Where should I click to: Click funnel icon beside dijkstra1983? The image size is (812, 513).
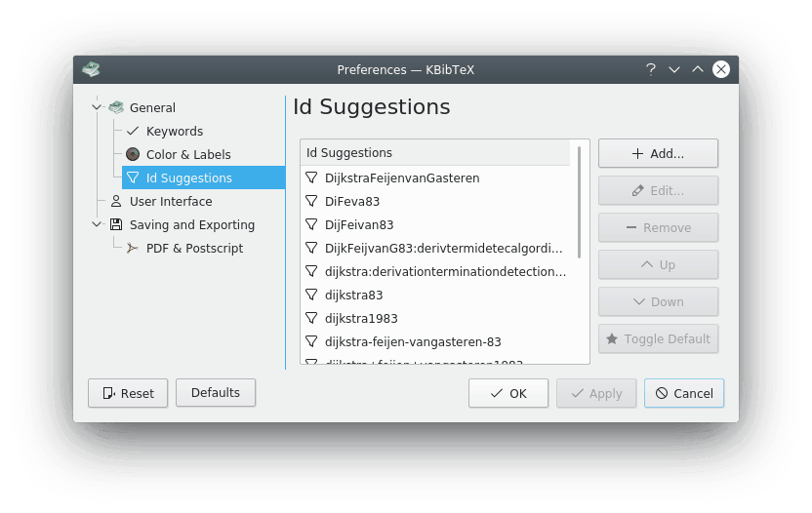coord(311,318)
